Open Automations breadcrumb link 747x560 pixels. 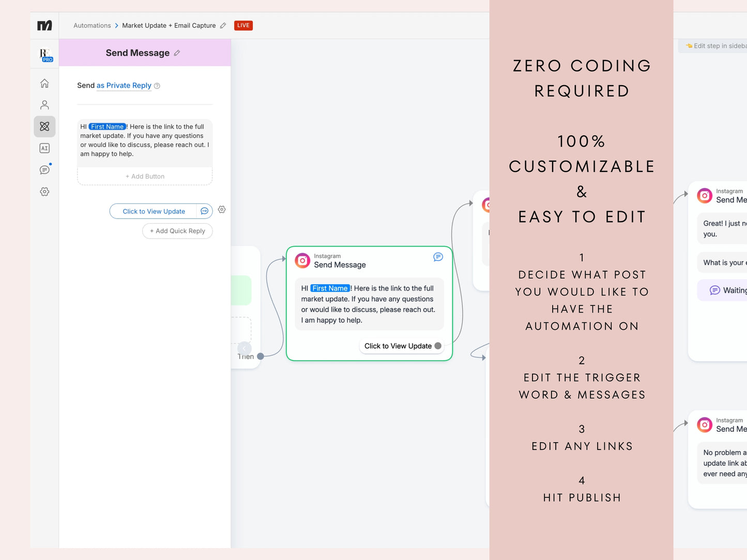92,25
